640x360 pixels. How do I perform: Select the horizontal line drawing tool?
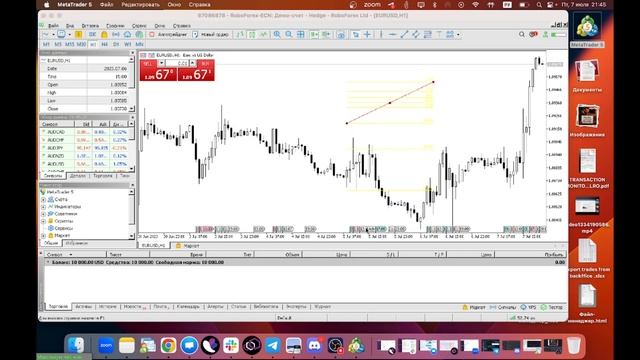[393, 35]
